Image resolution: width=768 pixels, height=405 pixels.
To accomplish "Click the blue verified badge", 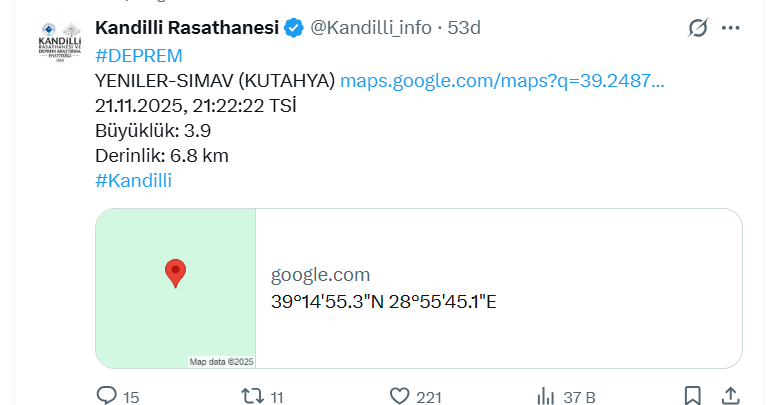I will point(294,28).
